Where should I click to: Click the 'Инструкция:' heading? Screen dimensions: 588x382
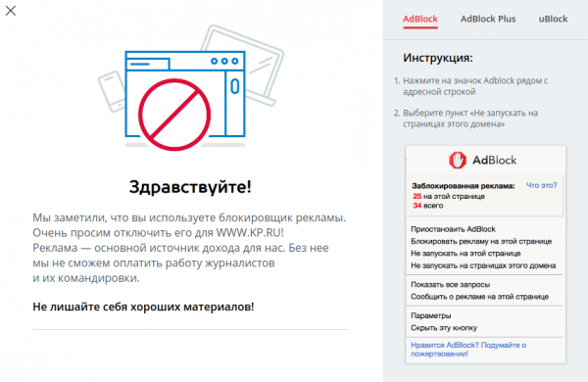[438, 58]
